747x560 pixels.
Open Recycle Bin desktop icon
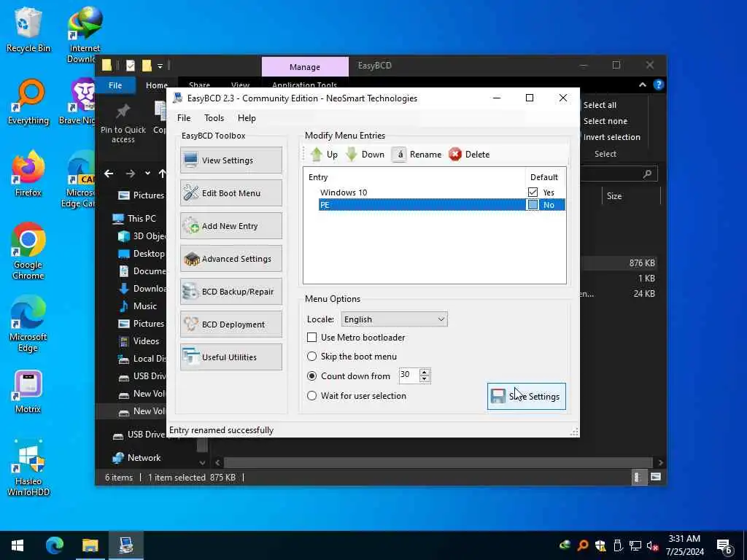click(28, 30)
